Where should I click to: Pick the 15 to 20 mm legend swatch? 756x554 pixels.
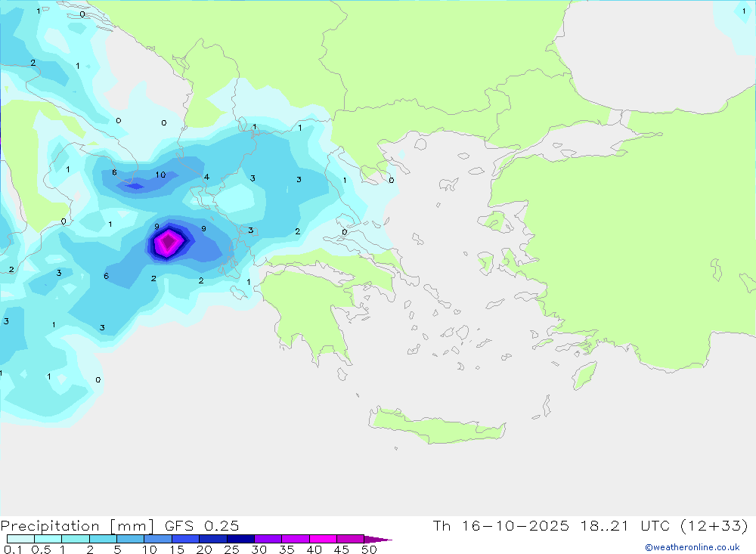(186, 539)
